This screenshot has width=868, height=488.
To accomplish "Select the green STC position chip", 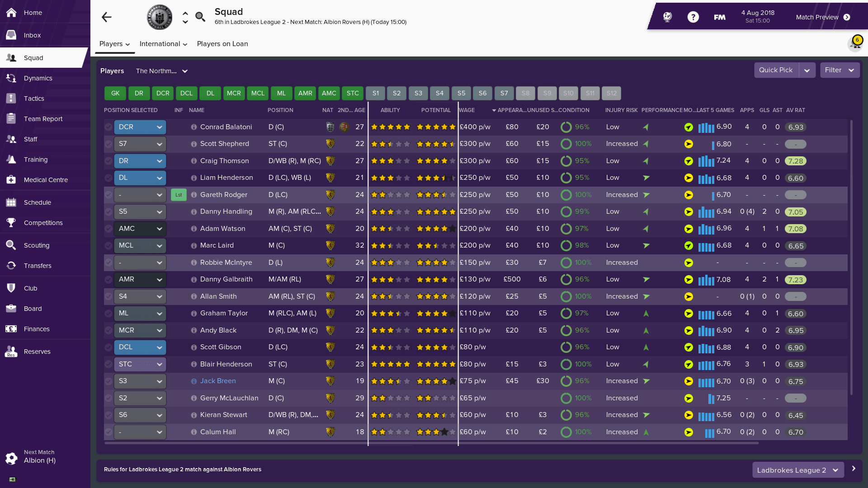I will [x=353, y=93].
